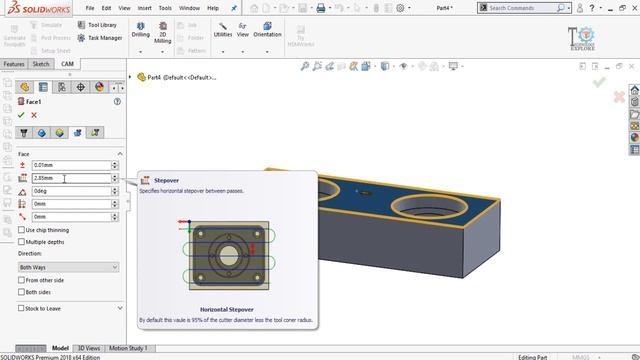Open the Direction Both Ways dropdown
640x360 pixels.
coord(69,267)
